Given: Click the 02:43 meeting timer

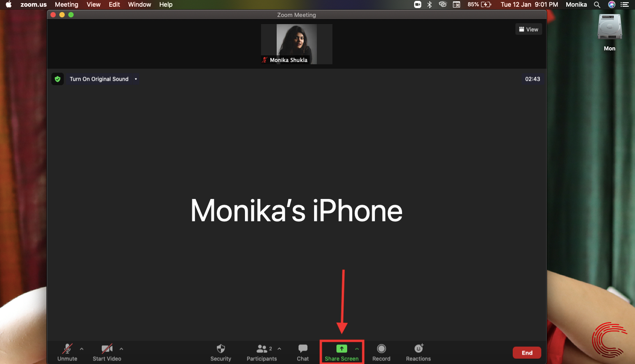Looking at the screenshot, I should click(x=532, y=79).
